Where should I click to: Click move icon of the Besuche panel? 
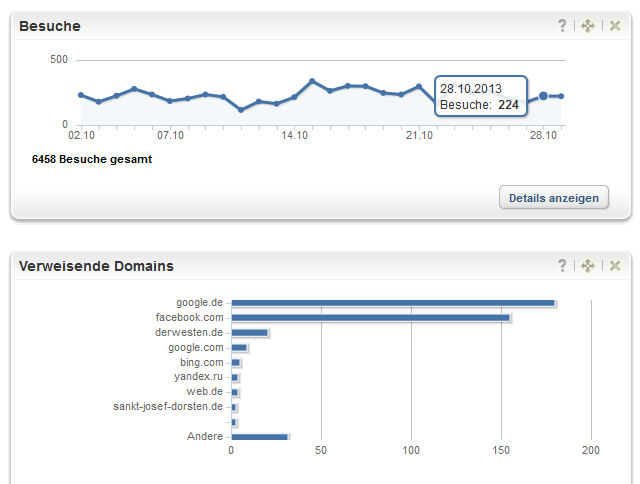(x=588, y=26)
